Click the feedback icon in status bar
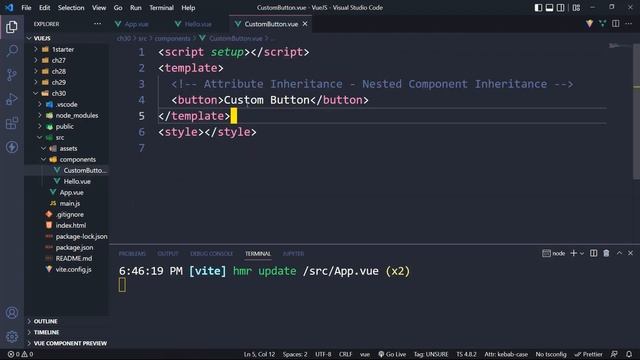The height and width of the screenshot is (360, 640). pyautogui.click(x=614, y=354)
